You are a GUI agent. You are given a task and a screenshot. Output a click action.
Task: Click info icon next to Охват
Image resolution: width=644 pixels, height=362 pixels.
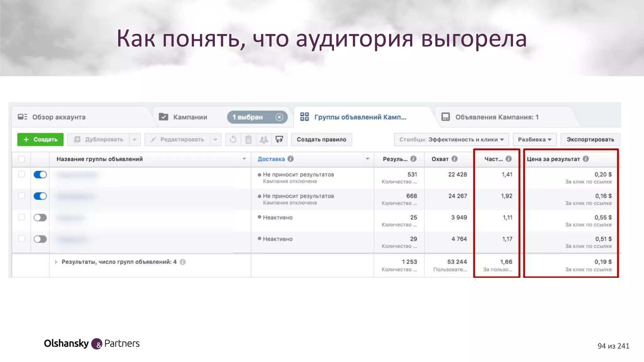[454, 159]
